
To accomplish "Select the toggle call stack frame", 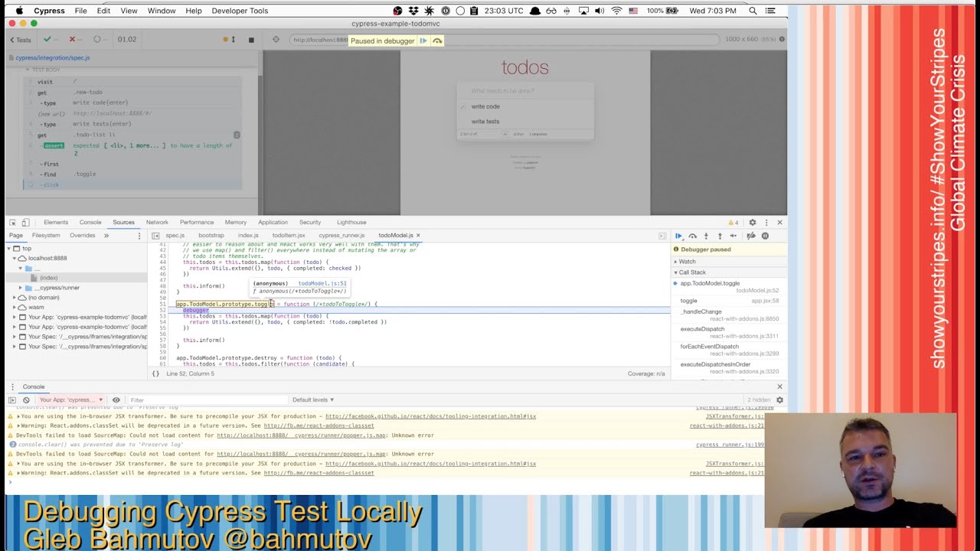I will (728, 301).
